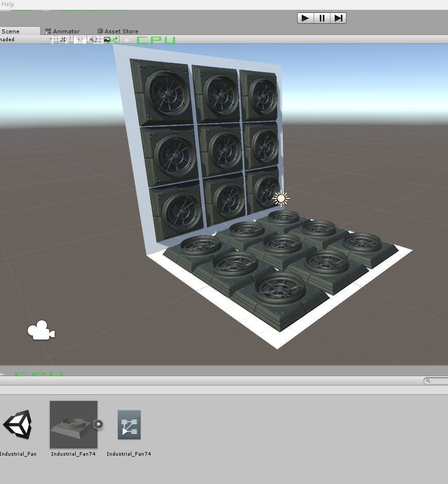
Task: Select the Industrial_Fan Unity scene asset icon
Action: pyautogui.click(x=18, y=424)
